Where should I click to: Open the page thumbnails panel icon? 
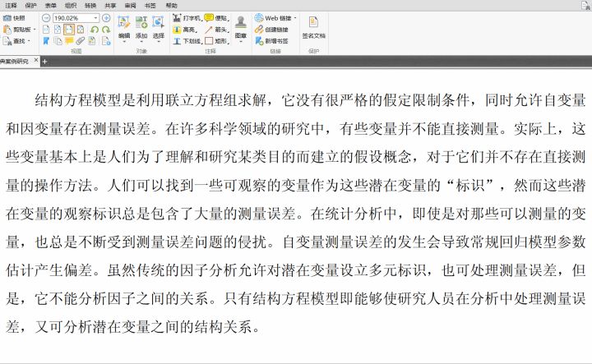click(x=58, y=41)
